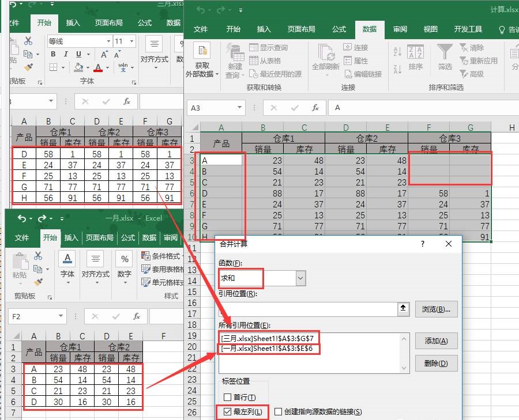The height and width of the screenshot is (420, 519).
Task: Open the font name dropdown showing 等线
Action: 108,41
